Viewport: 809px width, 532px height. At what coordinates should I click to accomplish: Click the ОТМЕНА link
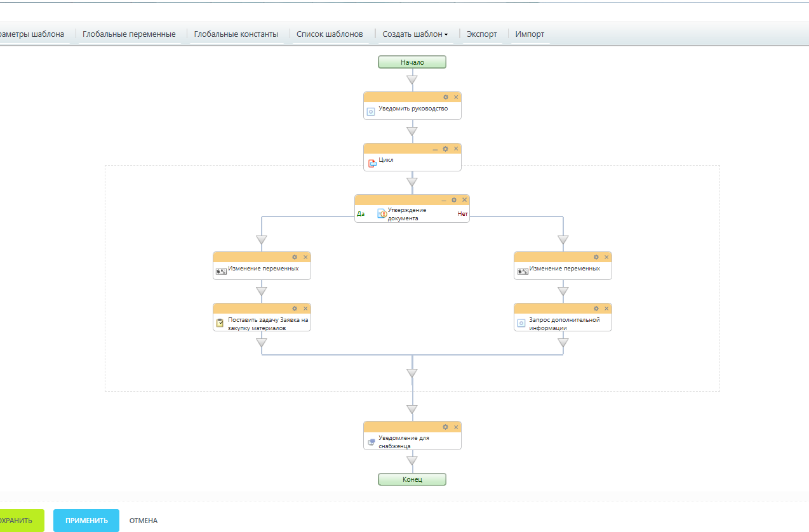144,521
